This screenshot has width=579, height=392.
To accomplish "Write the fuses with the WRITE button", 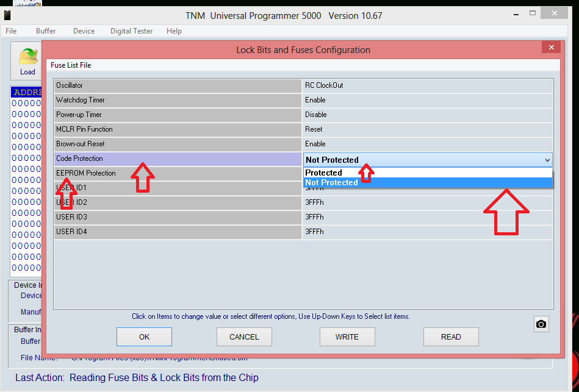I will click(347, 337).
